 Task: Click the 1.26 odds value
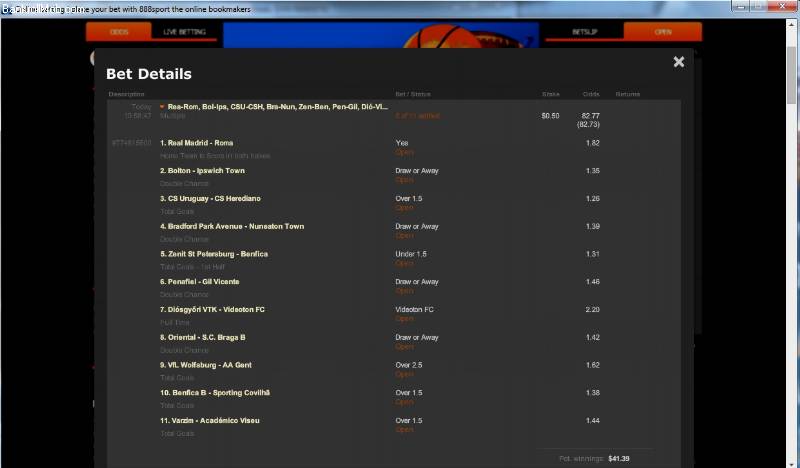click(592, 199)
